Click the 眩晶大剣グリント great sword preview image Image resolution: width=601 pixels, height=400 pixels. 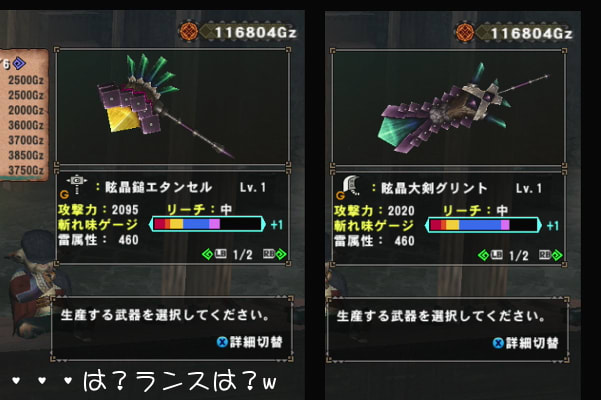[448, 108]
